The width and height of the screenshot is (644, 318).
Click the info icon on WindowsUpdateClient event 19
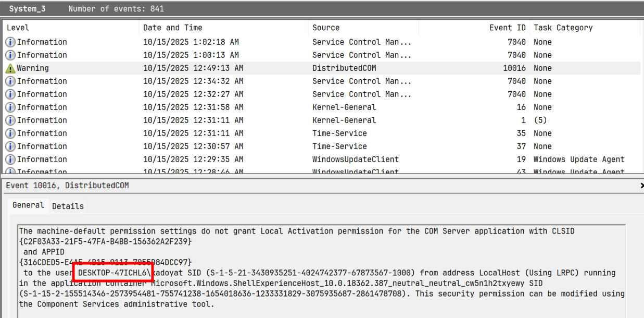(10, 160)
